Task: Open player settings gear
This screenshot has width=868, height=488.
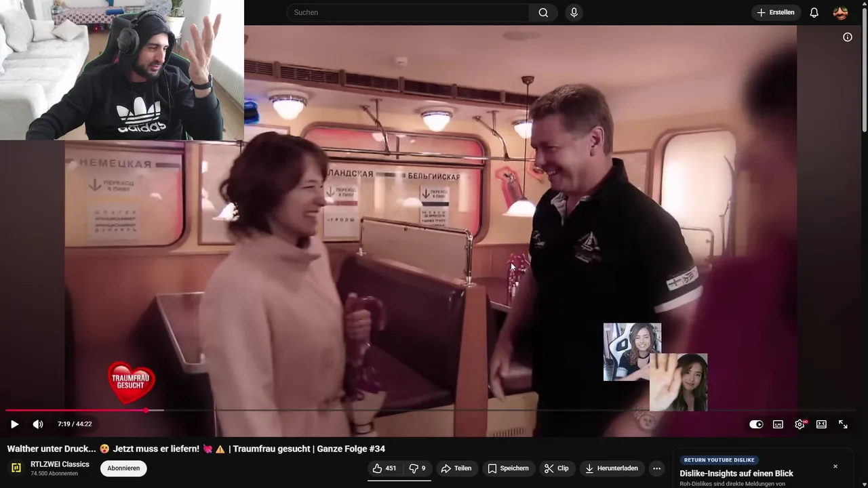Action: (x=800, y=424)
